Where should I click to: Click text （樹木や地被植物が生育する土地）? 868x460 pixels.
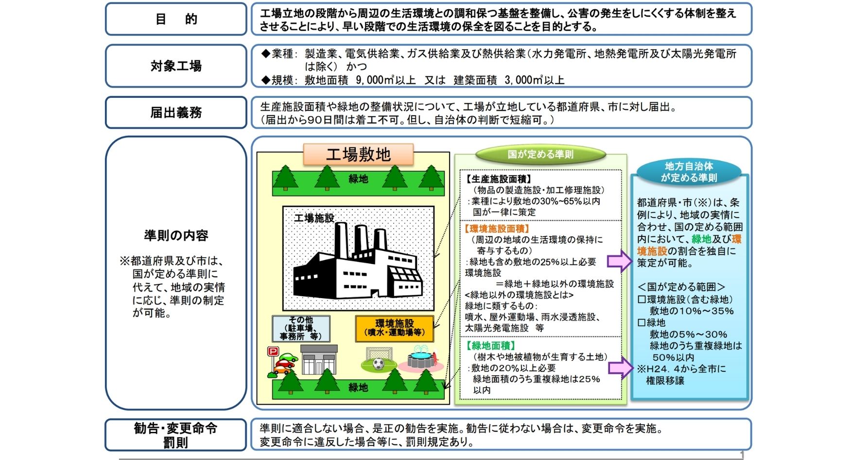point(540,357)
